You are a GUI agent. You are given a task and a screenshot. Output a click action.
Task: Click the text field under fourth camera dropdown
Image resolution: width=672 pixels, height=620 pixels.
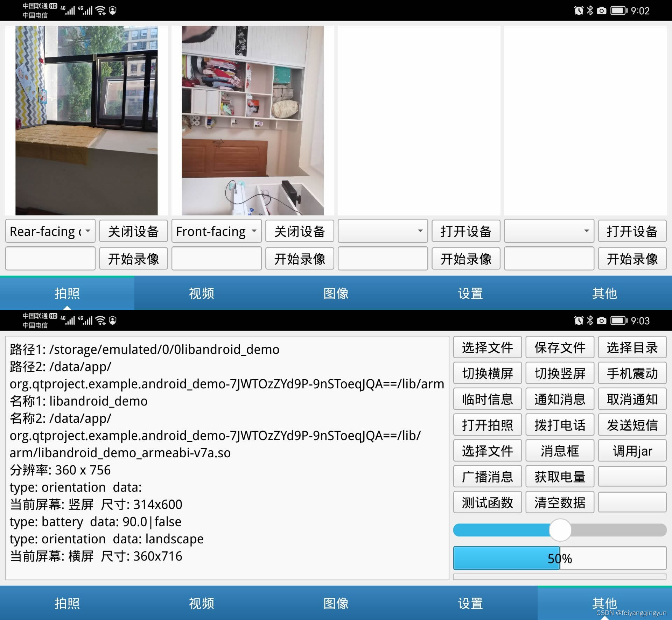[x=549, y=259]
